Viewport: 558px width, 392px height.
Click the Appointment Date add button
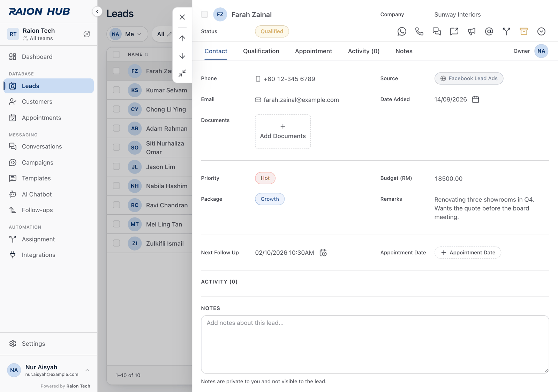(x=468, y=253)
